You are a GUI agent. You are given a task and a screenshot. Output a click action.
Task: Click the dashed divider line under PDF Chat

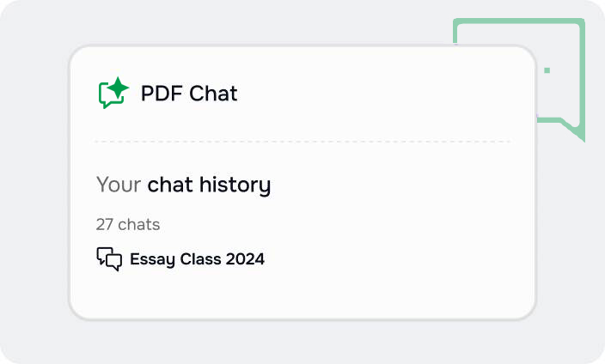[x=302, y=142]
